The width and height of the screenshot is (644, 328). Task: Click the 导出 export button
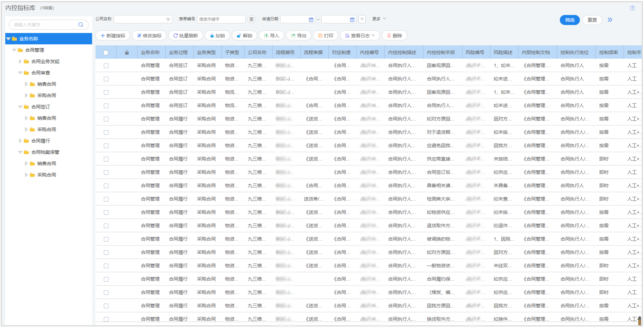(x=299, y=36)
